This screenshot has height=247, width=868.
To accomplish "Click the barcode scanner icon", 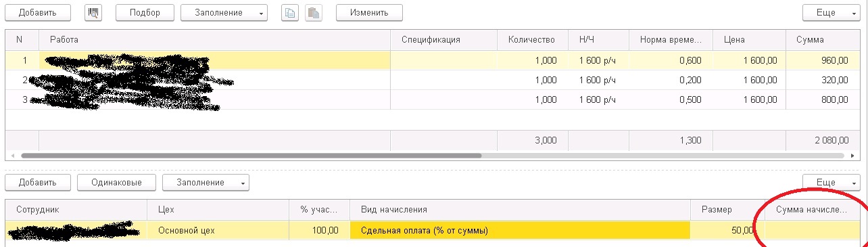I will [x=93, y=13].
